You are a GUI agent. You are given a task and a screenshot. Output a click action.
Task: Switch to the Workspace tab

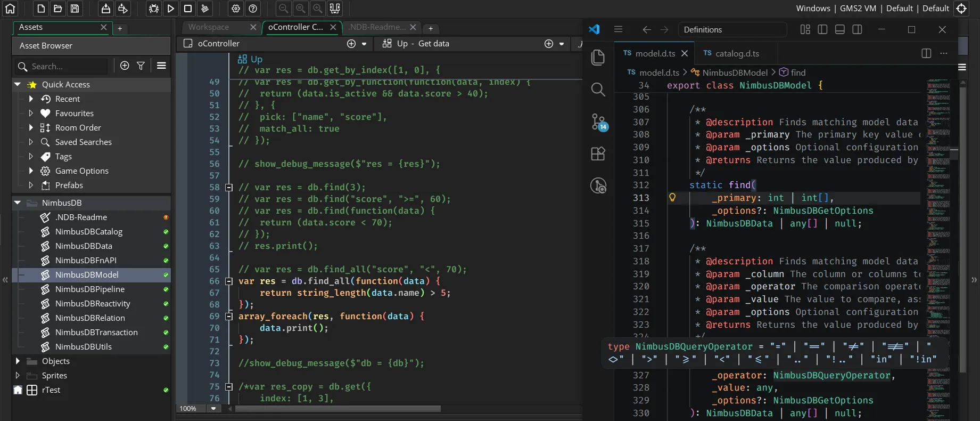(209, 27)
